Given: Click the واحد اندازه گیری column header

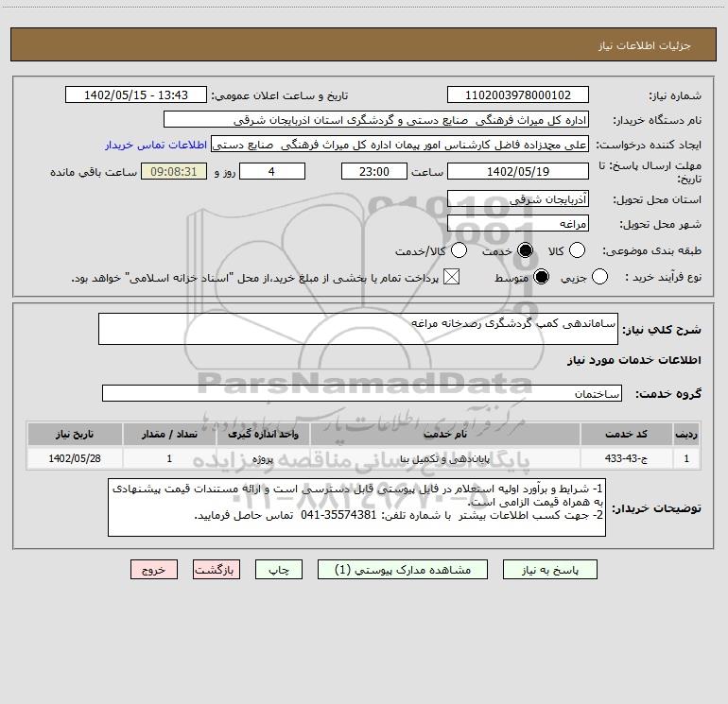Looking at the screenshot, I should point(263,434).
